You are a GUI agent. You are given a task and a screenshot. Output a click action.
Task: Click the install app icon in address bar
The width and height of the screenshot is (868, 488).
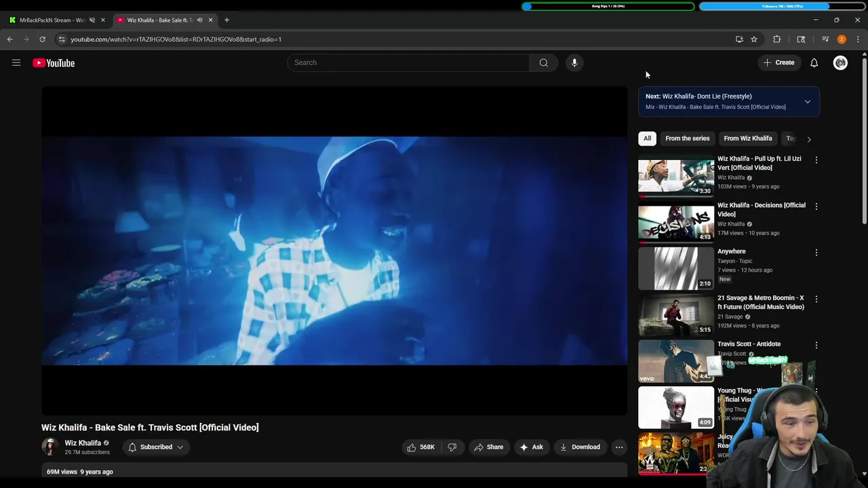pos(739,39)
